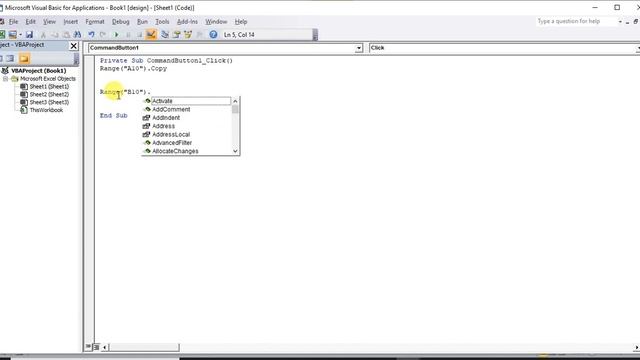Click the autocomplete list scroll-up arrow
The image size is (640, 360).
click(235, 101)
